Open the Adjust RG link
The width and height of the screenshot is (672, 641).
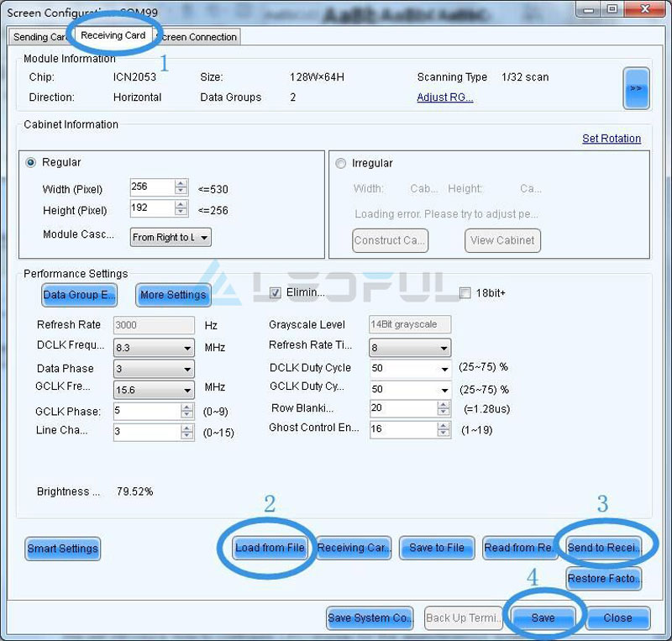coord(444,97)
